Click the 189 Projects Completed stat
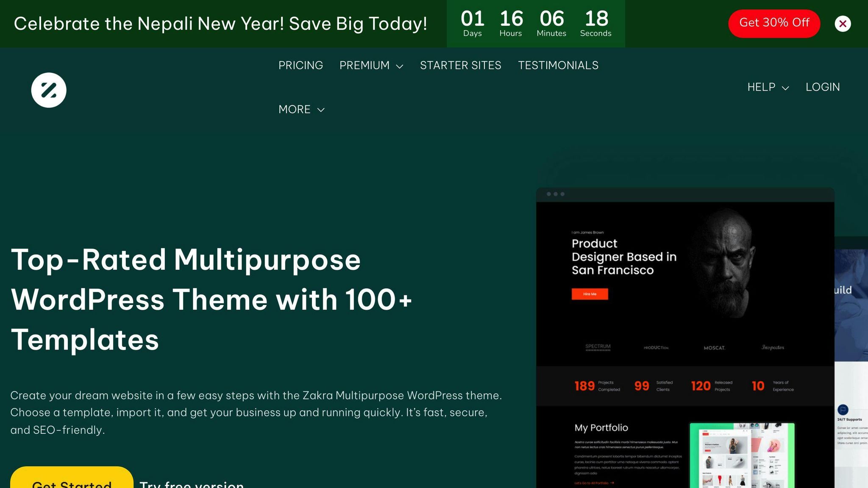Image resolution: width=868 pixels, height=488 pixels. (597, 386)
